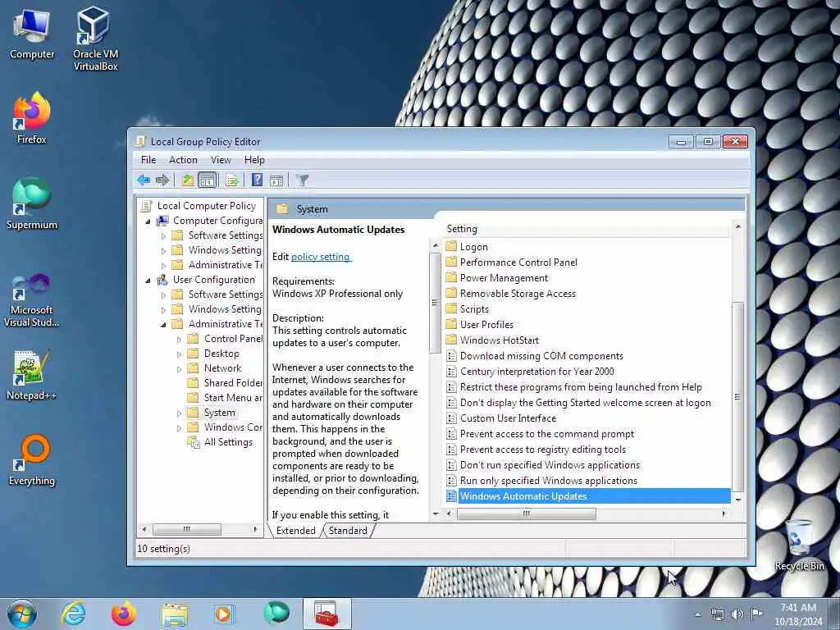
Task: Open the Computer desktop icon
Action: pyautogui.click(x=32, y=34)
